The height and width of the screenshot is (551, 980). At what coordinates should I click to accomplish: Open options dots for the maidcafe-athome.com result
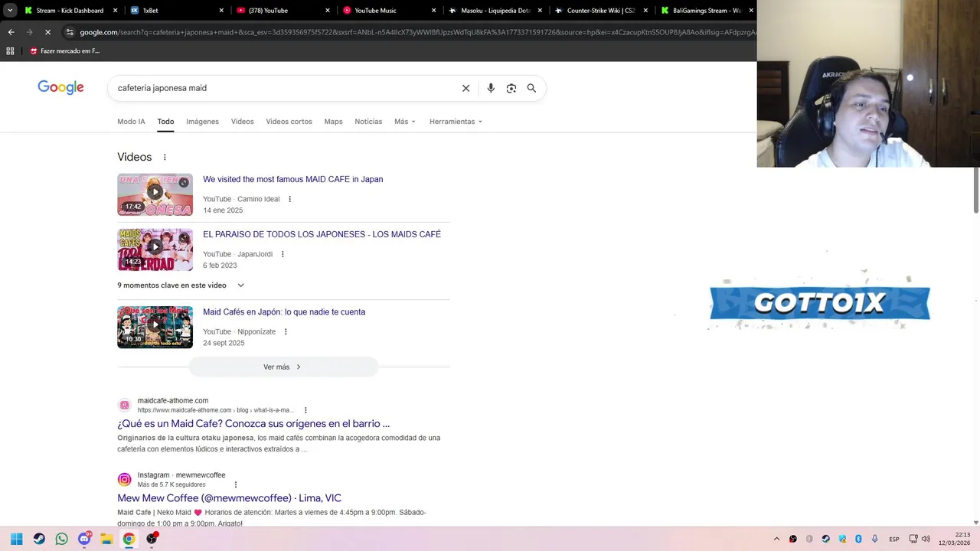point(305,410)
